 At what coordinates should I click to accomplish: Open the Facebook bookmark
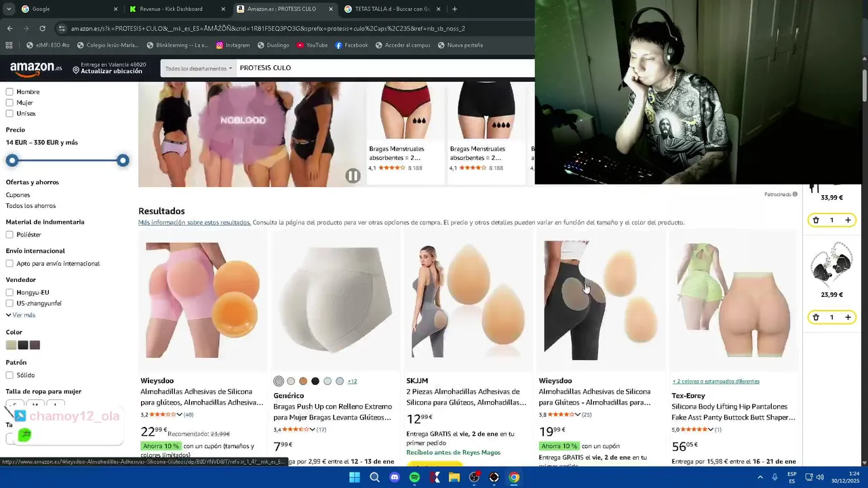tap(351, 45)
